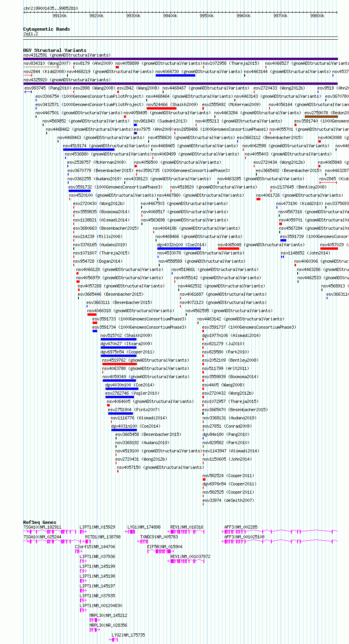The height and width of the screenshot is (644, 349).
Task: Select the blue bar under dgv470n27
Action: pyautogui.click(x=119, y=347)
